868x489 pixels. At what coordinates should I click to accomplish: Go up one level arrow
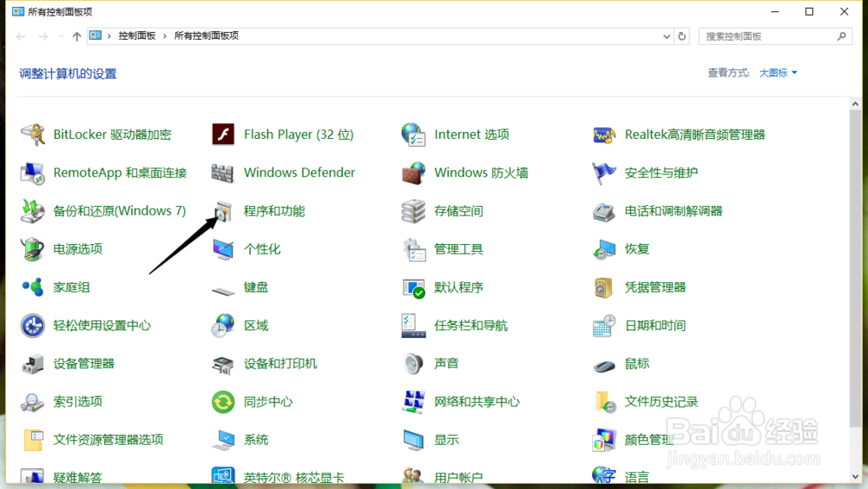click(76, 36)
